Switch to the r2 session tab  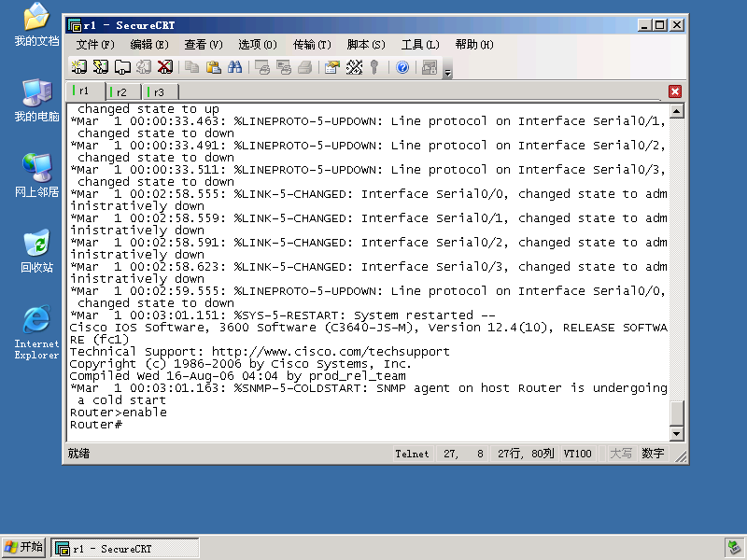point(123,91)
